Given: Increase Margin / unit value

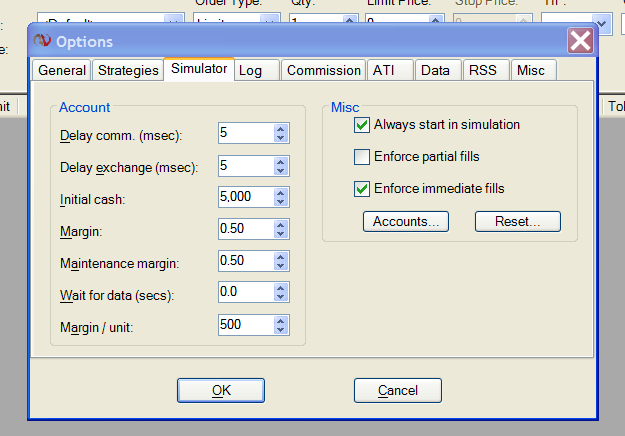Looking at the screenshot, I should tap(281, 321).
